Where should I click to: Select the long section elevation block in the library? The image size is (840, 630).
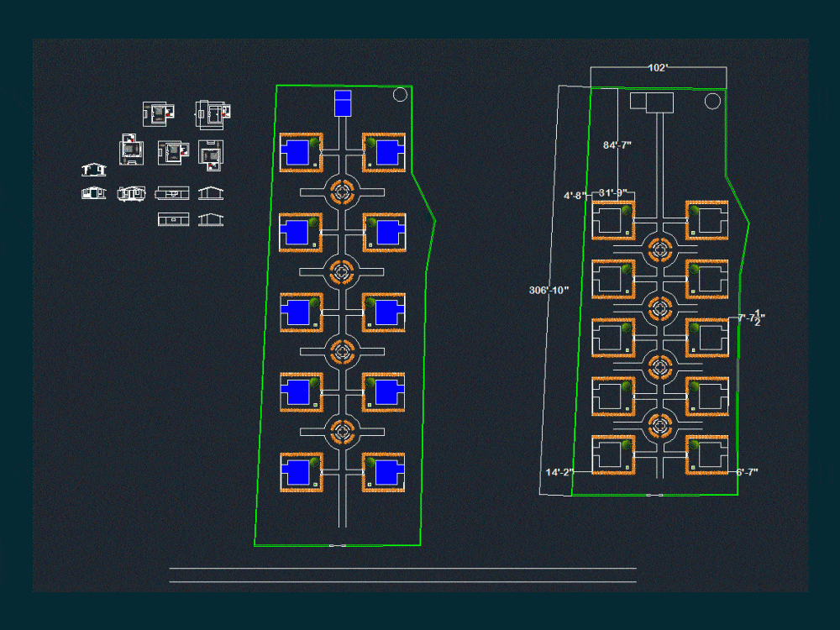(171, 194)
